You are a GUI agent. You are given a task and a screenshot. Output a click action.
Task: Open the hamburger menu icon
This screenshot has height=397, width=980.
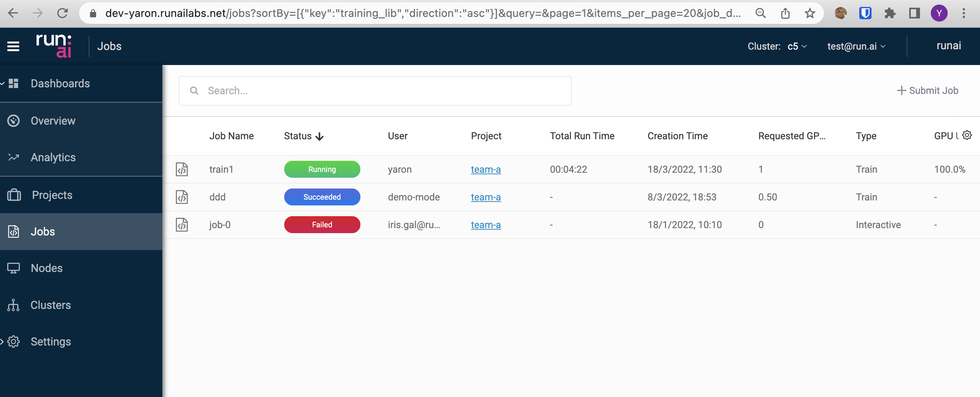pos(13,47)
